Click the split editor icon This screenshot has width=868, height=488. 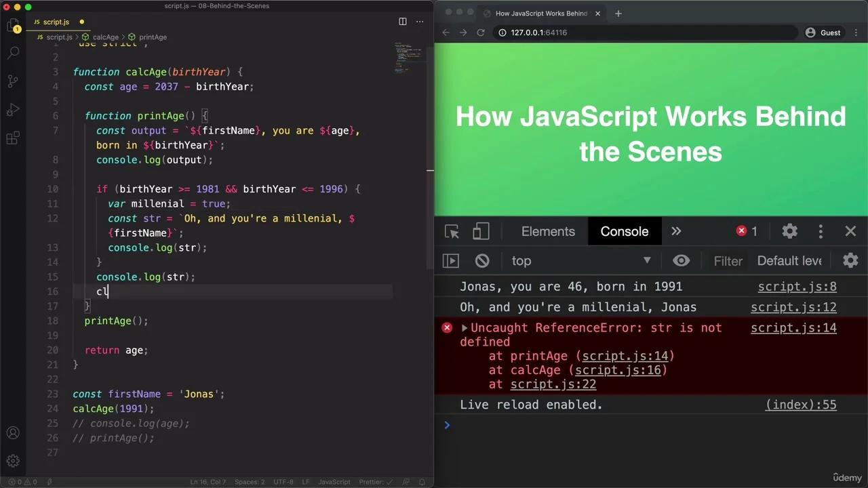[x=403, y=22]
